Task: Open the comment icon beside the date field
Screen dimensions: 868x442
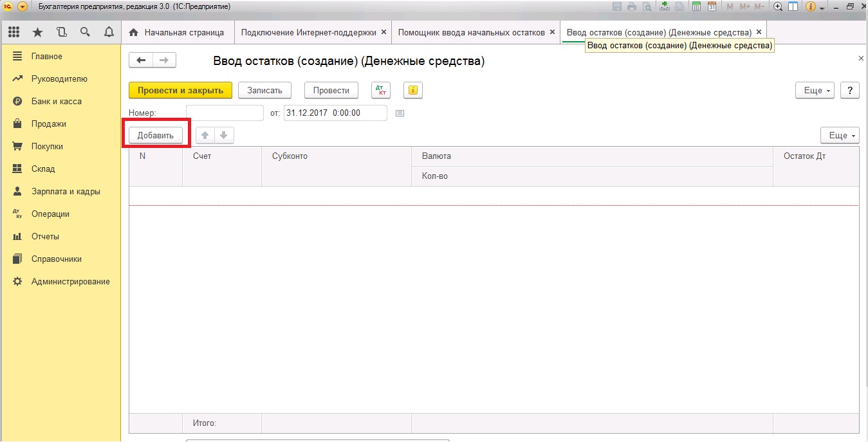Action: 400,113
